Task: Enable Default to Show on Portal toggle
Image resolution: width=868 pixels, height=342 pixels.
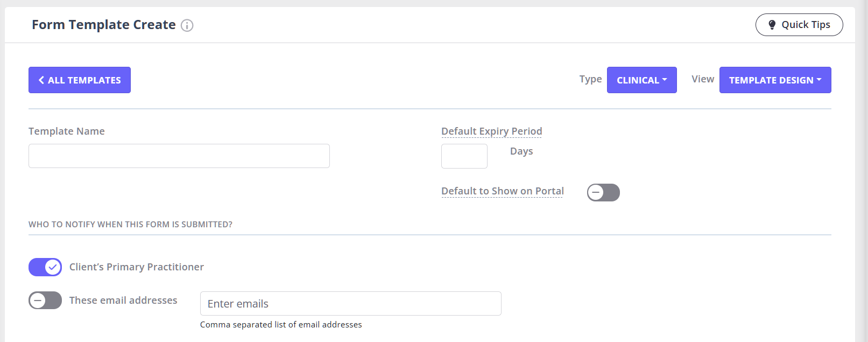Action: (603, 192)
